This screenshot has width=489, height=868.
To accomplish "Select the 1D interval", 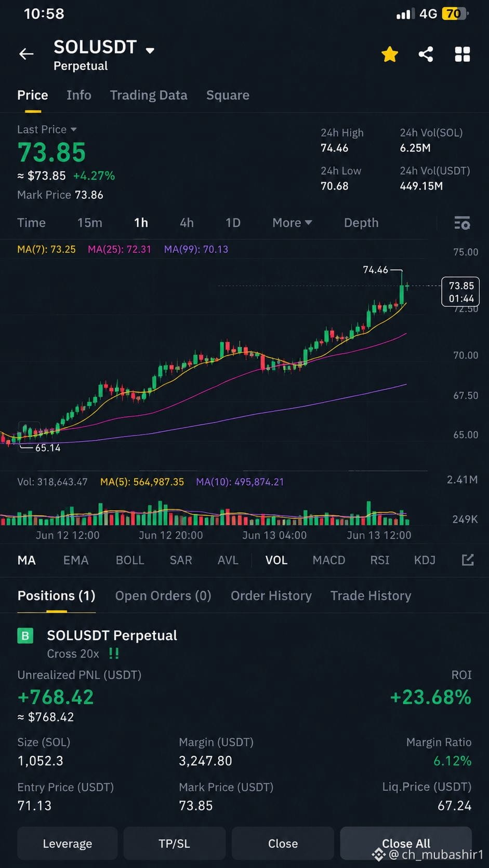I will click(x=233, y=223).
